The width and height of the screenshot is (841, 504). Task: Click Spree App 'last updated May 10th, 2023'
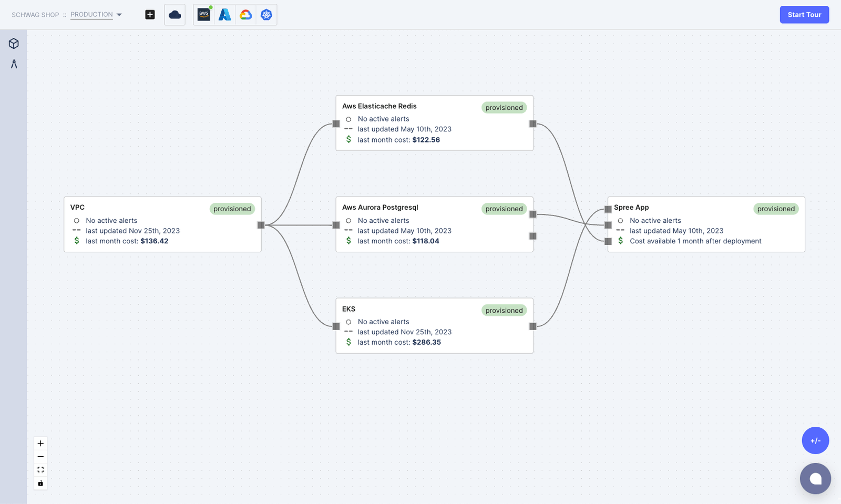(676, 231)
